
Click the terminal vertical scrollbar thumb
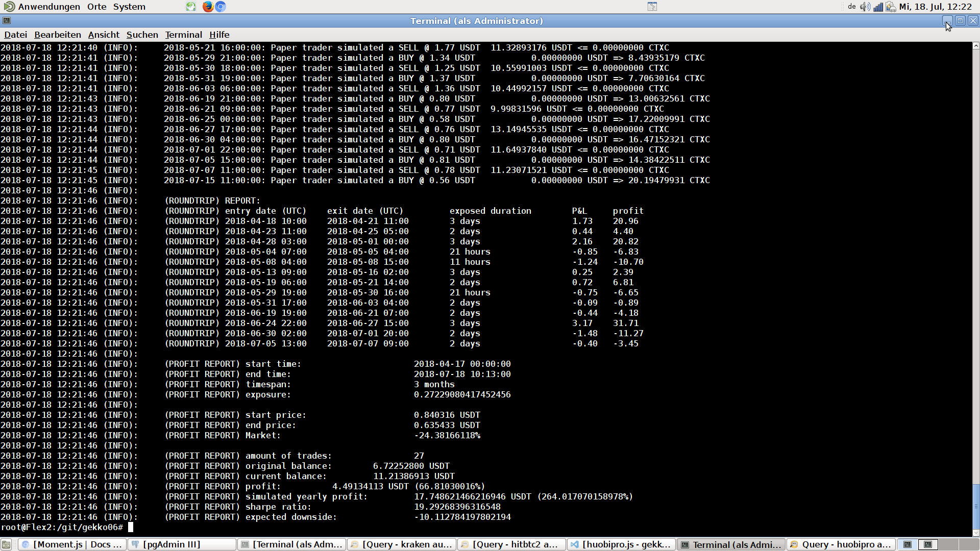(x=975, y=506)
